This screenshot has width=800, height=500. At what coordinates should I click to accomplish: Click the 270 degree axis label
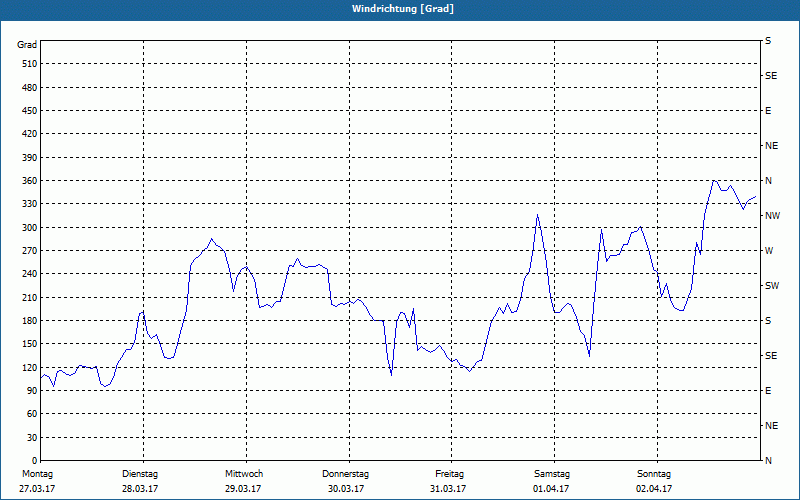pyautogui.click(x=30, y=251)
